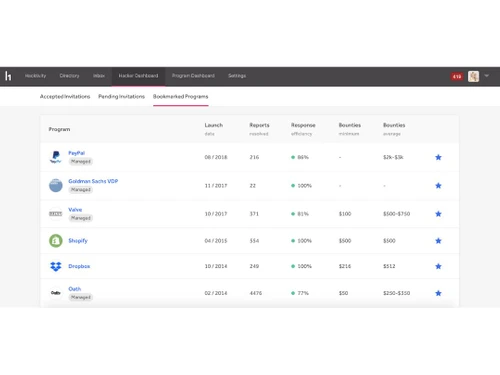Select the Hacker Dashboard nav item
This screenshot has height=375, width=500.
coord(138,76)
